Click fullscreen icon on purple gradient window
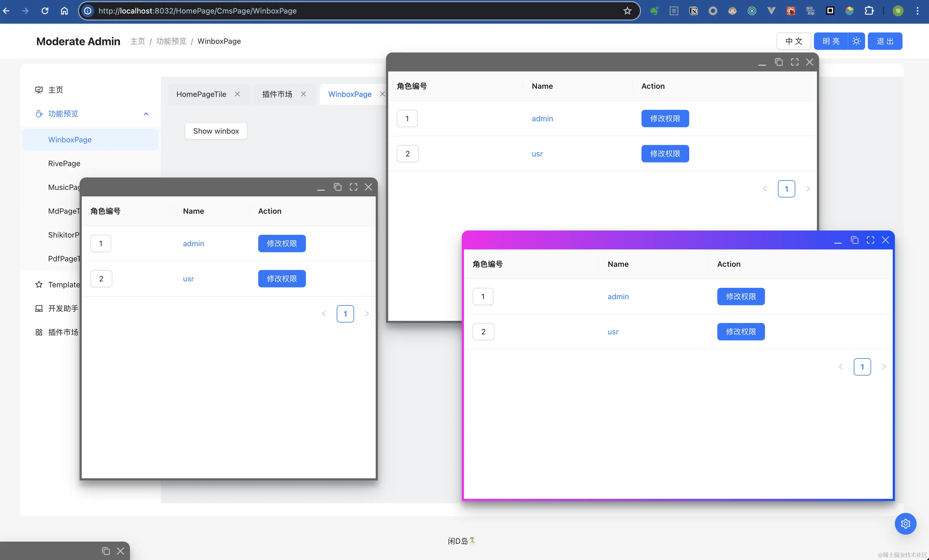929x560 pixels. click(870, 240)
